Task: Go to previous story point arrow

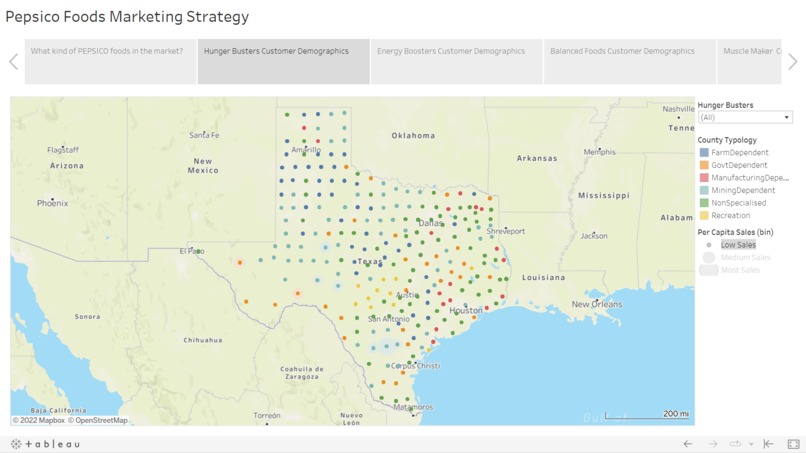Action: pos(14,62)
